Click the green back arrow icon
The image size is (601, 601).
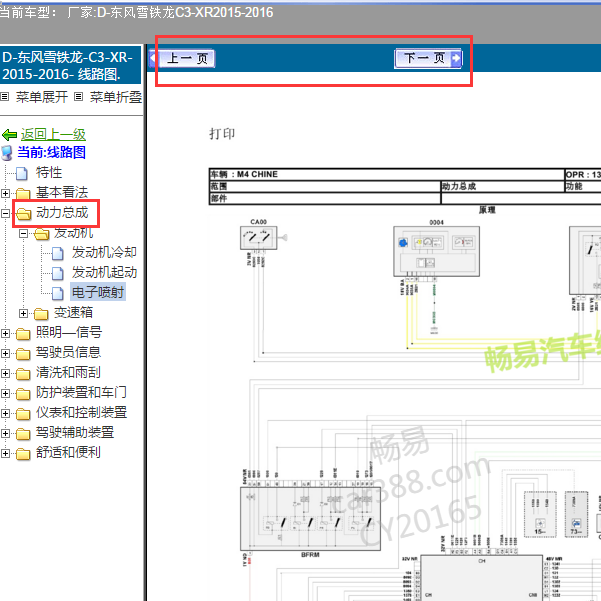[x=9, y=135]
